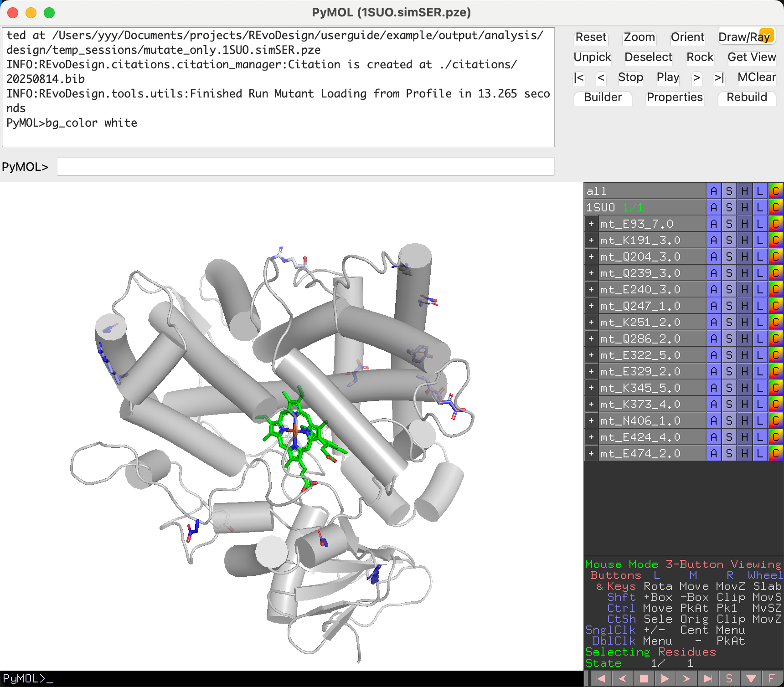Click the Unpick button
Viewport: 784px width, 687px height.
tap(592, 57)
